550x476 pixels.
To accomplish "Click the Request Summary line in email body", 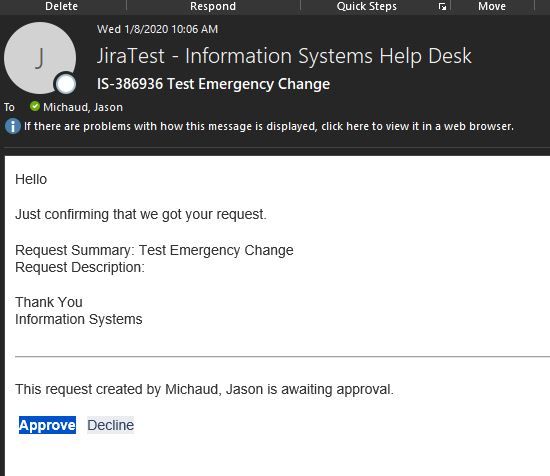I will [x=154, y=250].
